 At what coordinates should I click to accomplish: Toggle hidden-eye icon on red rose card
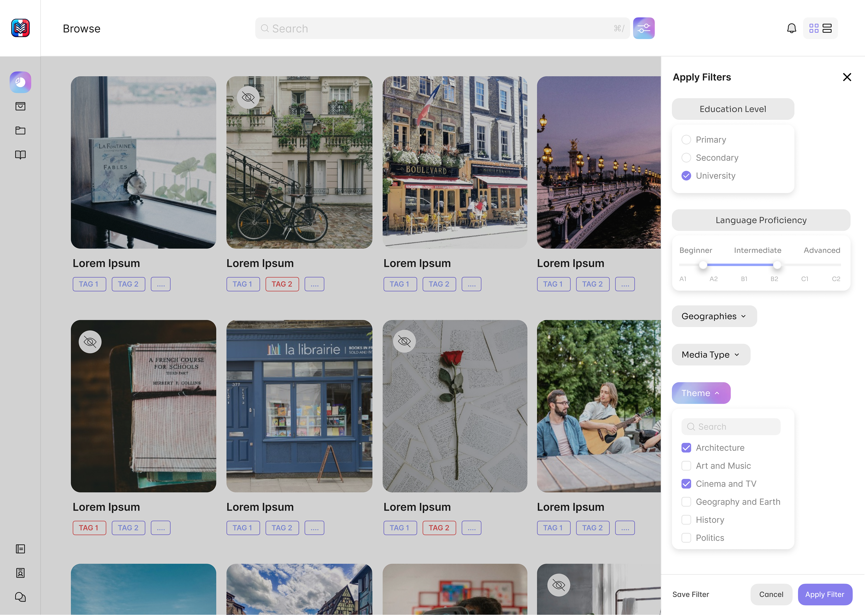tap(404, 341)
